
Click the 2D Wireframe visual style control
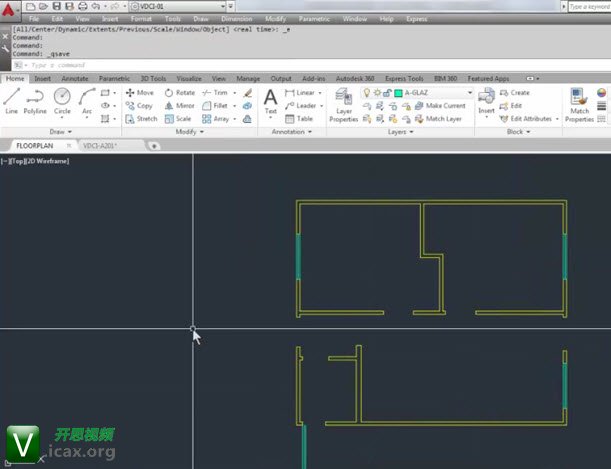point(47,161)
